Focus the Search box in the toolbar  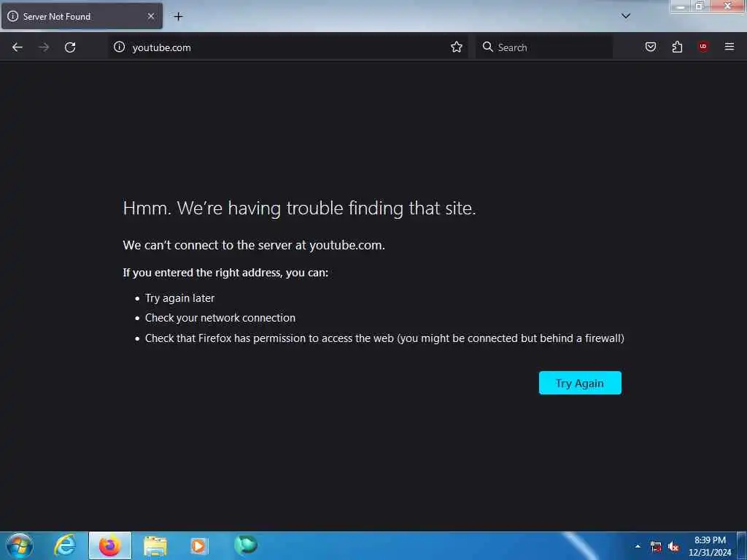(544, 47)
